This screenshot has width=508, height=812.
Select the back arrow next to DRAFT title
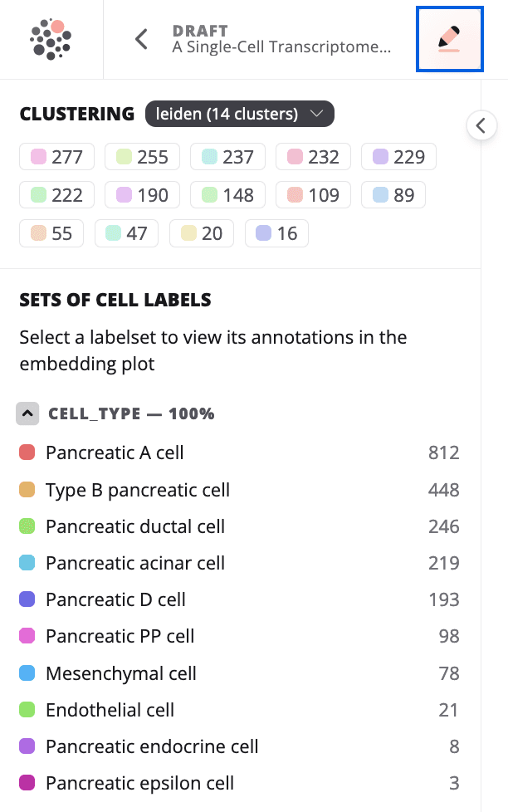(139, 39)
